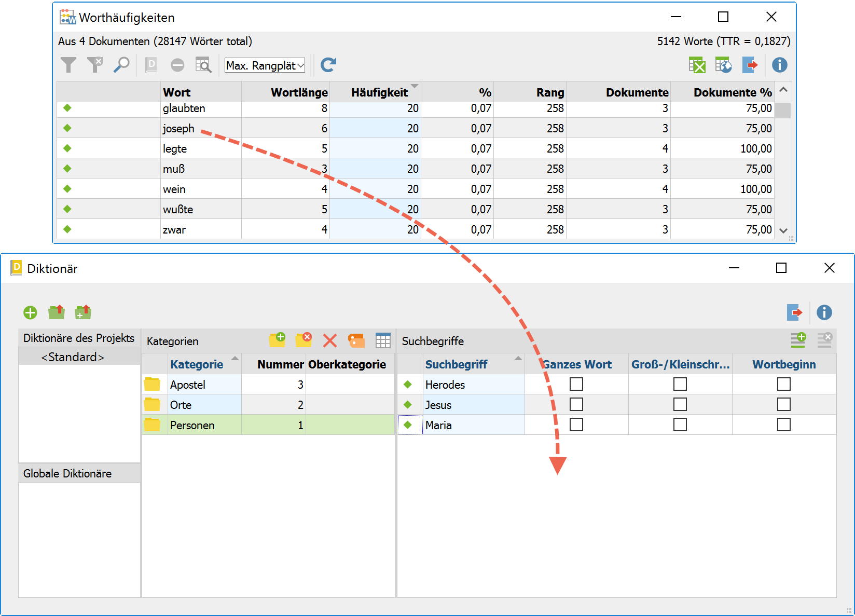Open the Max. Rangplätze dropdown

(x=265, y=65)
